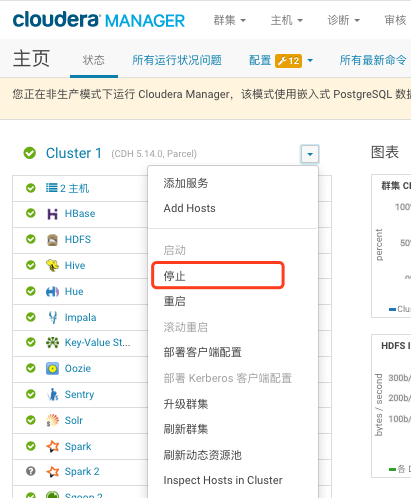Click the configuration wrench badge 12
This screenshot has width=411, height=498.
click(x=288, y=61)
